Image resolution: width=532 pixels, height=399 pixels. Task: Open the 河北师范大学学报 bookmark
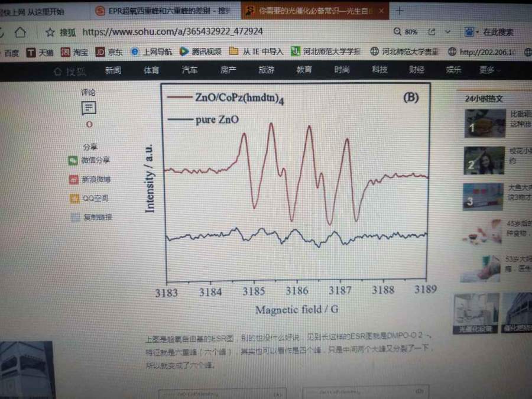coord(326,51)
